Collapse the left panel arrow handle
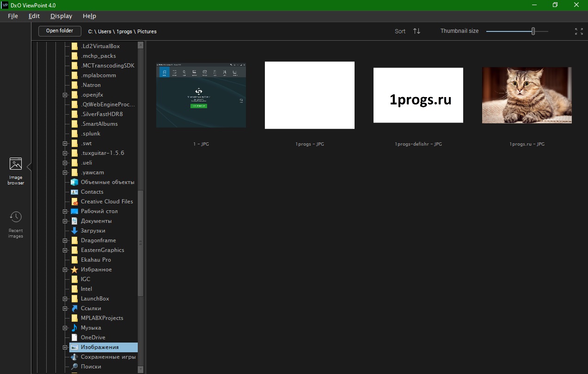This screenshot has height=374, width=588. 29,166
